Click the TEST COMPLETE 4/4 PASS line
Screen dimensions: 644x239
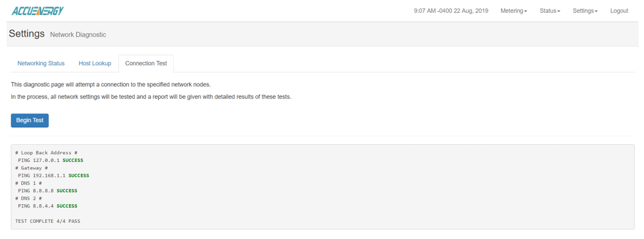48,221
